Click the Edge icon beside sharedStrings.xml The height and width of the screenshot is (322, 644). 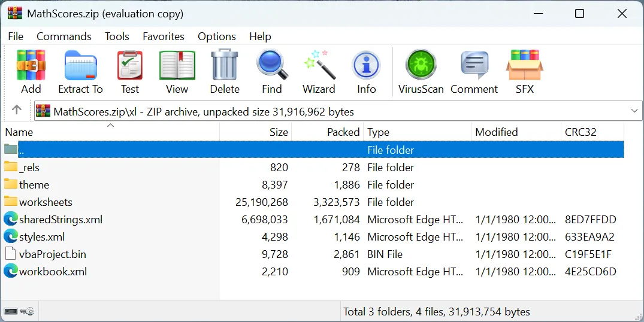11,219
